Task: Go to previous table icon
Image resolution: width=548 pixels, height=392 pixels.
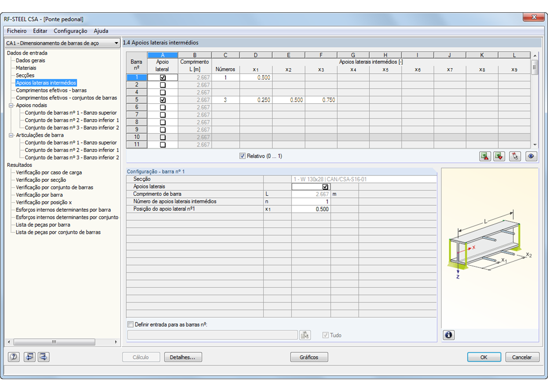Action: point(29,357)
